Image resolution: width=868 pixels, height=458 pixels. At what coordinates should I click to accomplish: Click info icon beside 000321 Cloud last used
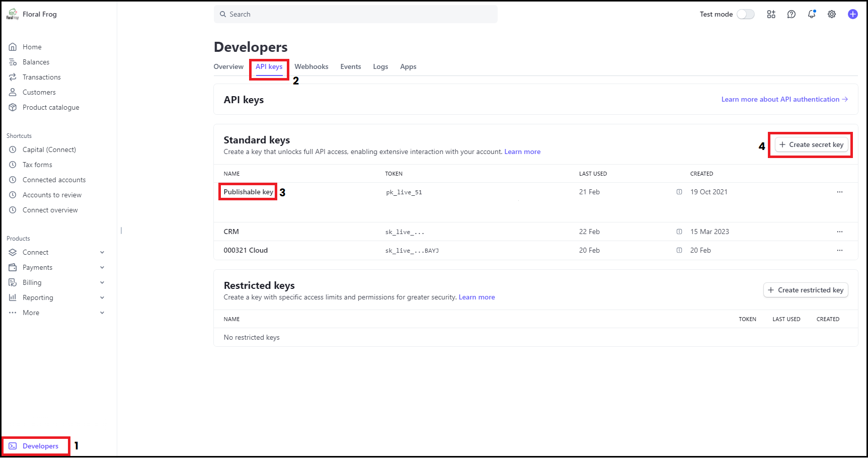pos(679,250)
